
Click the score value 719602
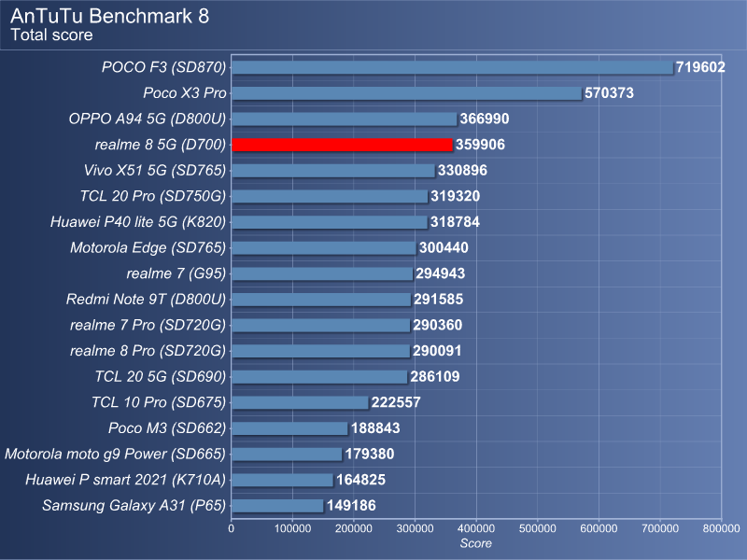click(x=700, y=67)
